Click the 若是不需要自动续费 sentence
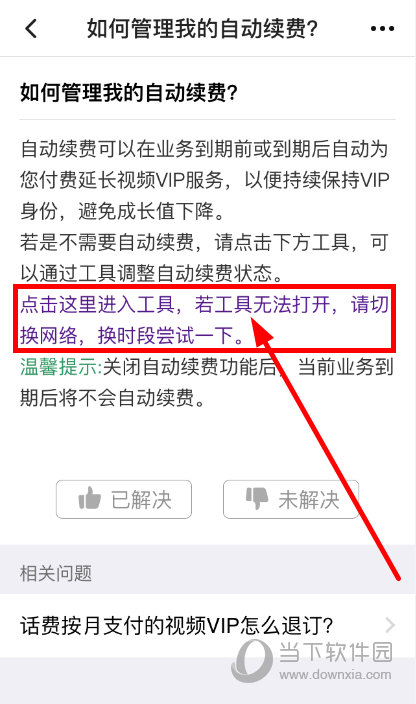 click(x=204, y=258)
